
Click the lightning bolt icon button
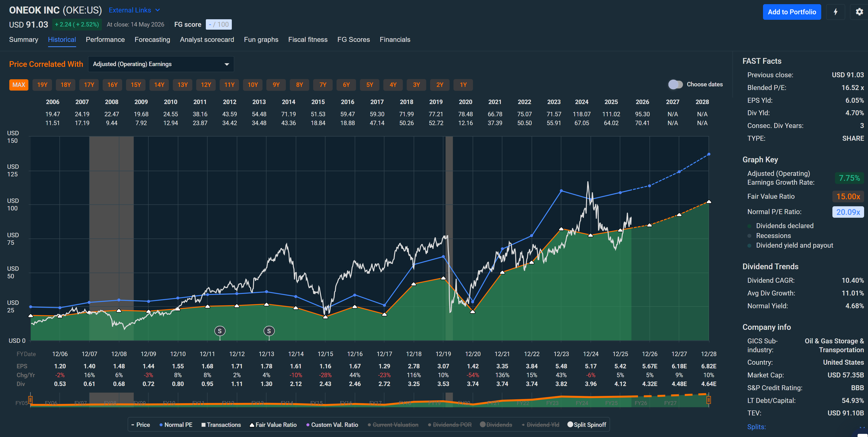pos(836,12)
